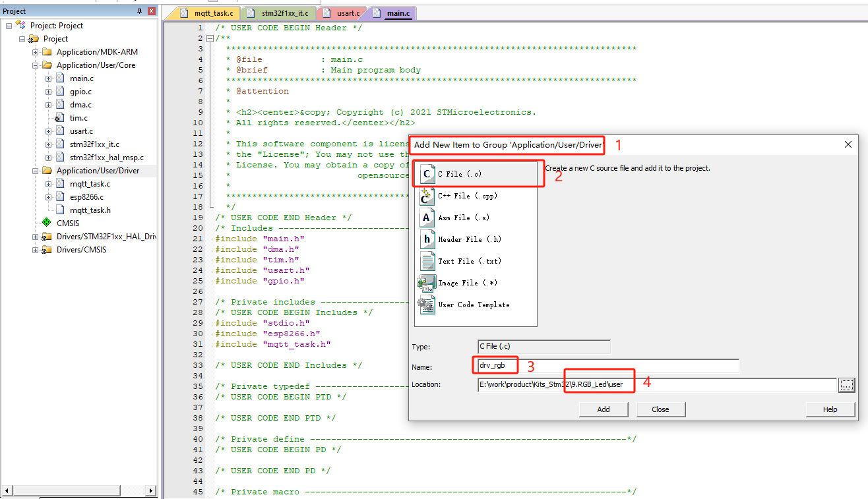
Task: Expand stm32f1xx_hal_msp.c node in tree
Action: click(48, 158)
